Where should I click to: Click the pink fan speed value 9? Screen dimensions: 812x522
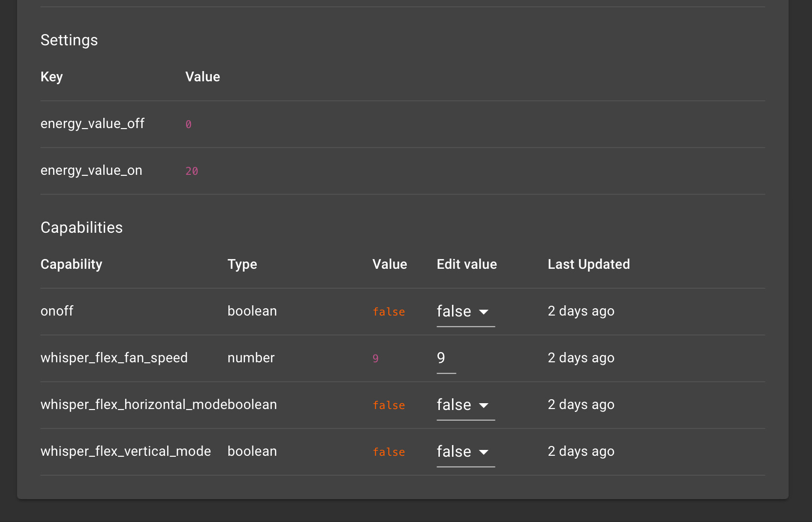tap(376, 359)
